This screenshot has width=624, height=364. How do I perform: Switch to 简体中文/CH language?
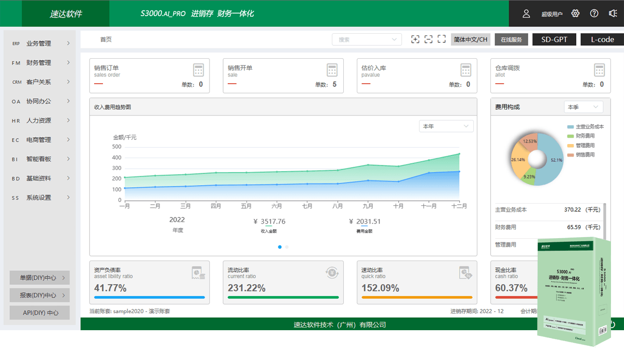point(470,39)
